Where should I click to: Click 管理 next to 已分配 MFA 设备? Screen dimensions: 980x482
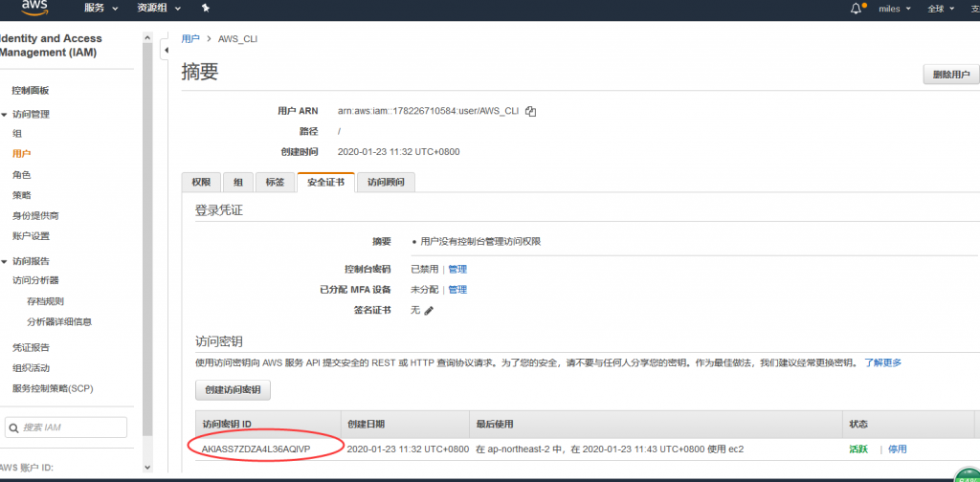[457, 290]
